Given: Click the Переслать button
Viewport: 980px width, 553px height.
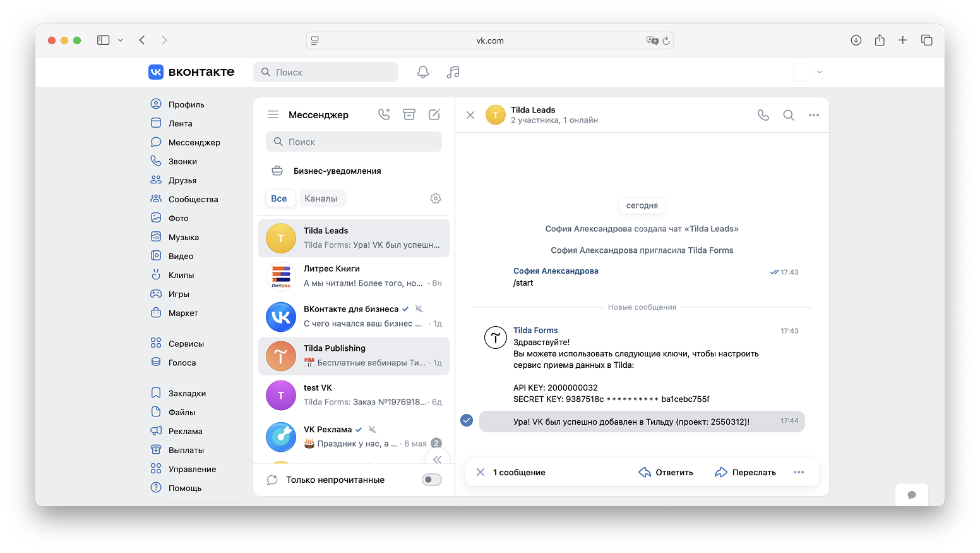Looking at the screenshot, I should click(746, 472).
